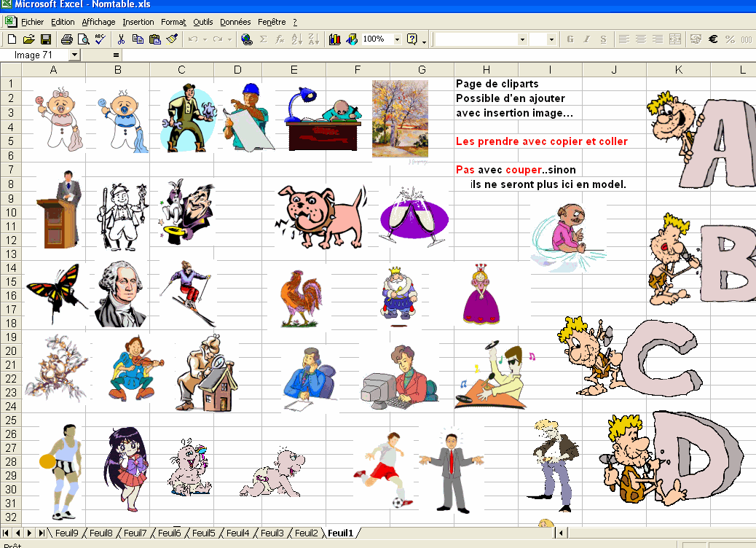This screenshot has height=548, width=756.
Task: Click the Euro currency style icon
Action: pos(713,39)
